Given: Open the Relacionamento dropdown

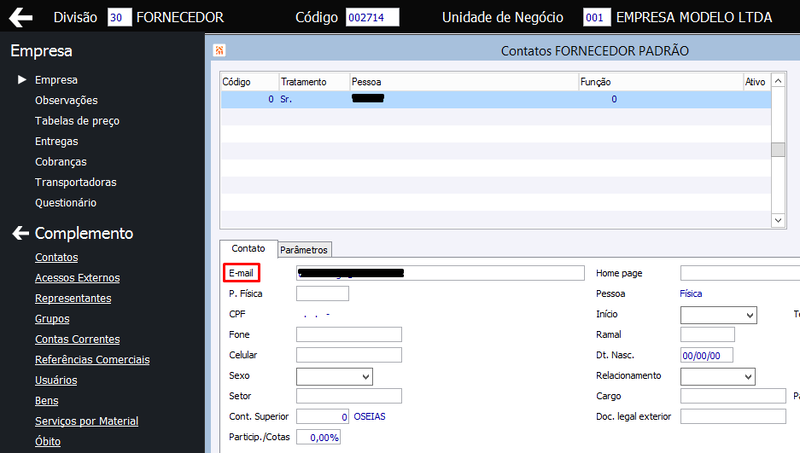Looking at the screenshot, I should pos(718,376).
